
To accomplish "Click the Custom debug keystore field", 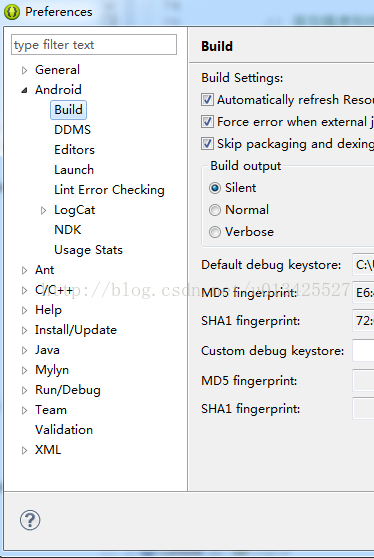I will point(363,351).
